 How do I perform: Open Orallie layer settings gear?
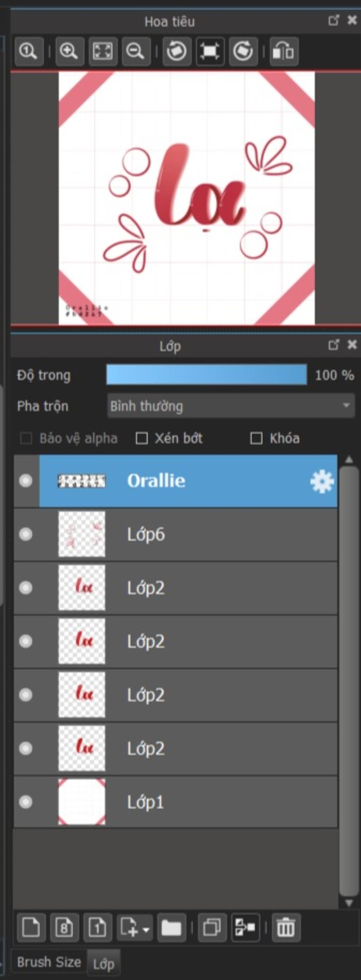[322, 481]
